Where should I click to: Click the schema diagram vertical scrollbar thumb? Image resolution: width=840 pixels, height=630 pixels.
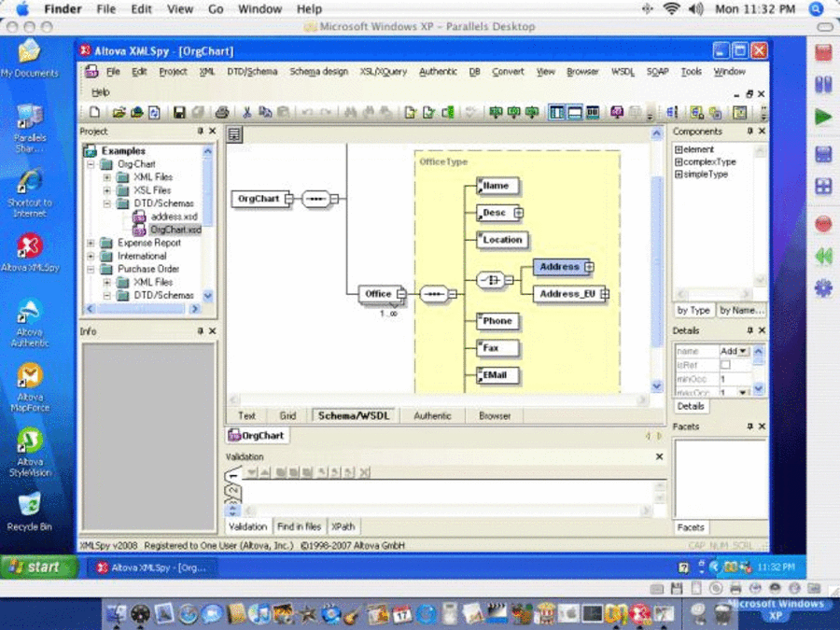pyautogui.click(x=657, y=261)
